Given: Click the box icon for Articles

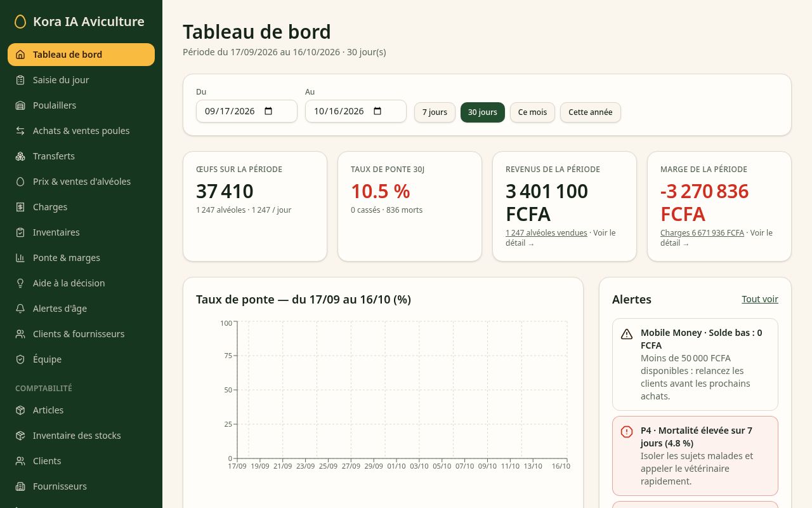Looking at the screenshot, I should coord(20,410).
